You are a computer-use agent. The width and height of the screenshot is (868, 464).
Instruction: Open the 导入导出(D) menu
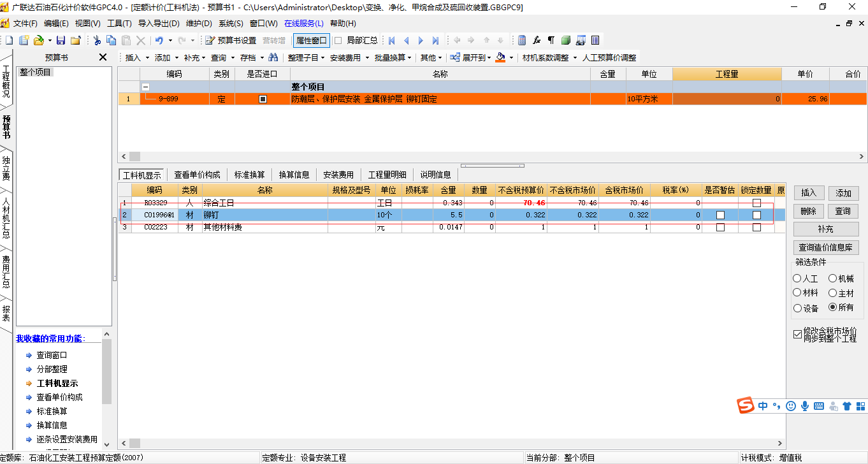(x=159, y=23)
